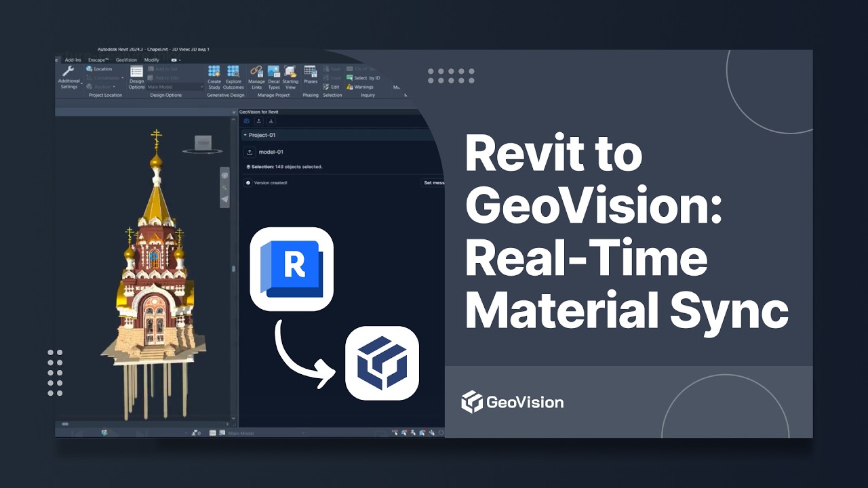Viewport: 868px width, 488px height.
Task: Open the Phases tool
Action: click(311, 75)
